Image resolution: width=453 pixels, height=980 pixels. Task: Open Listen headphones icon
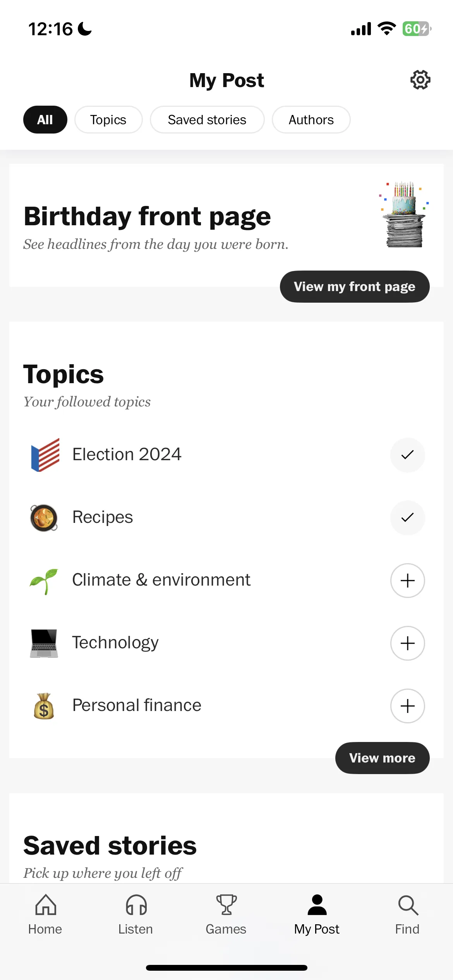point(136,905)
